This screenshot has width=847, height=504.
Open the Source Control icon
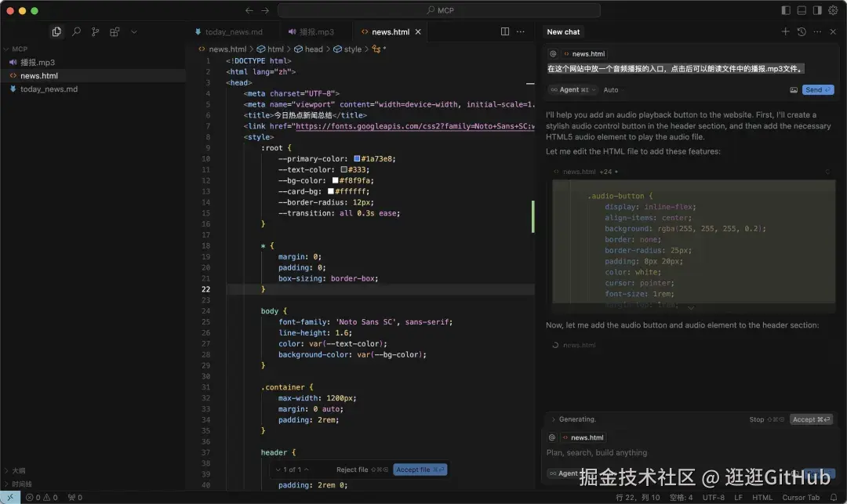[x=95, y=32]
